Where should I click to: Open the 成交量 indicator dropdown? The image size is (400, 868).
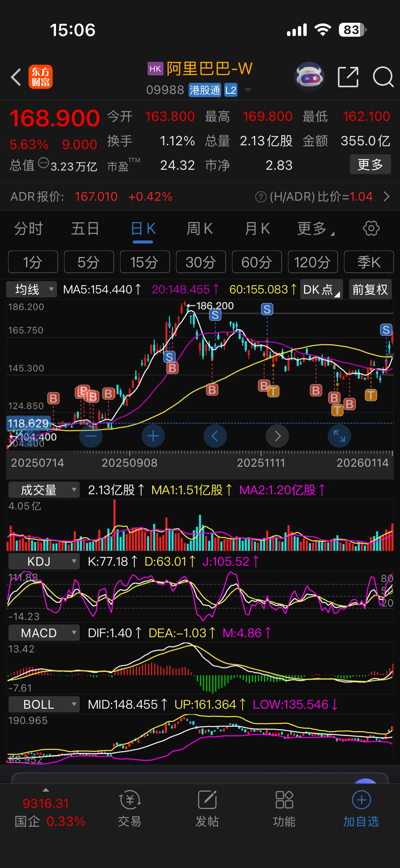pos(44,490)
